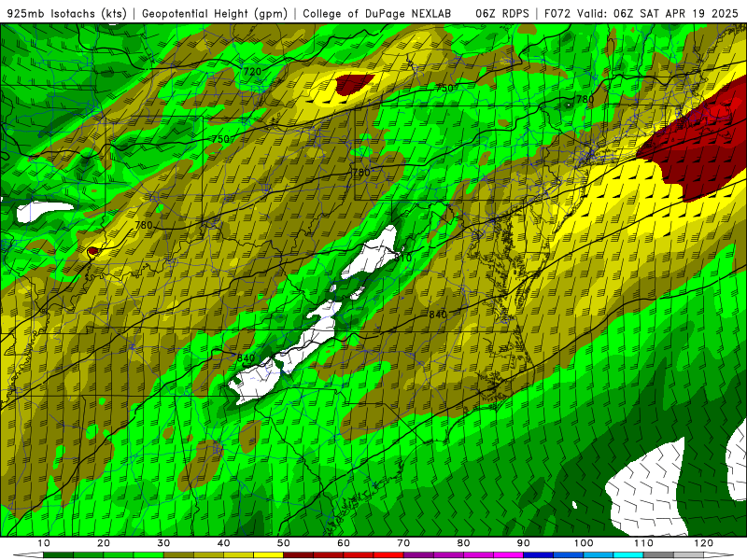Click the small red spot beside the 780 label

pos(92,250)
